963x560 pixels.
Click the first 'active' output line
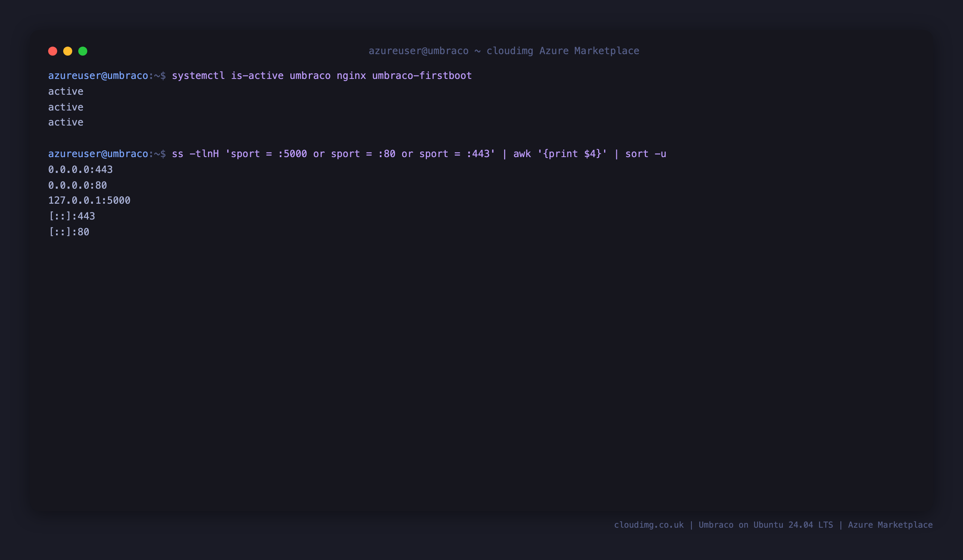(x=66, y=91)
